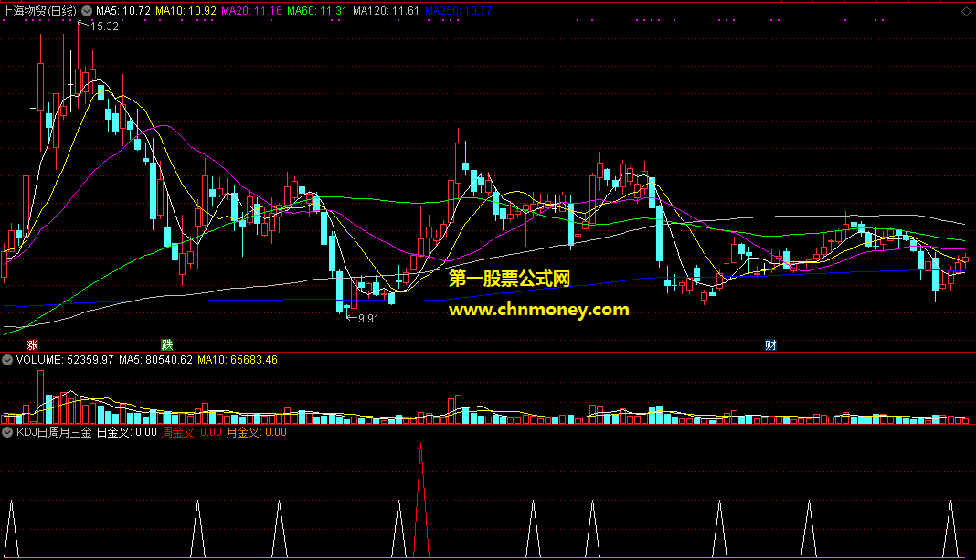Click the MA120: 11.61 label

tap(386, 11)
